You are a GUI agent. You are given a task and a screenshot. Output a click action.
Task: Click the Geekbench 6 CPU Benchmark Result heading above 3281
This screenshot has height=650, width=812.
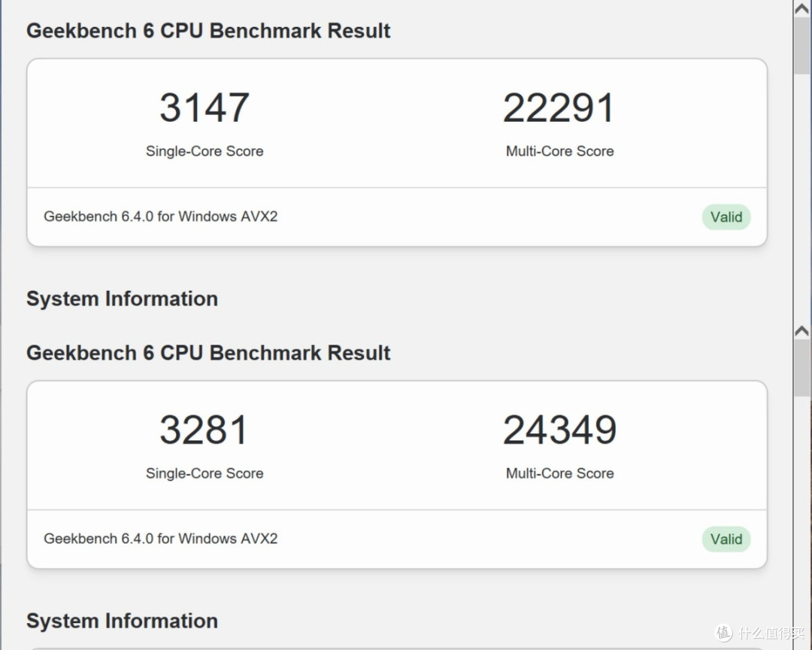coord(208,353)
